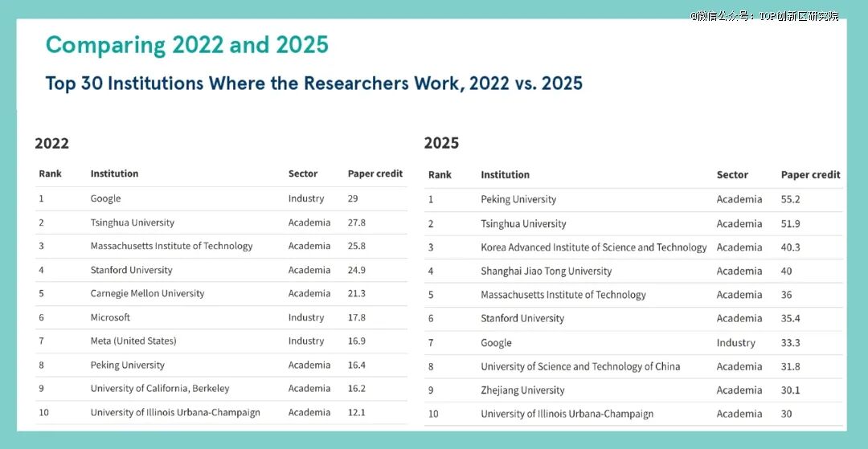
Task: Select 'University of Science and Technology of China'
Action: click(x=580, y=366)
